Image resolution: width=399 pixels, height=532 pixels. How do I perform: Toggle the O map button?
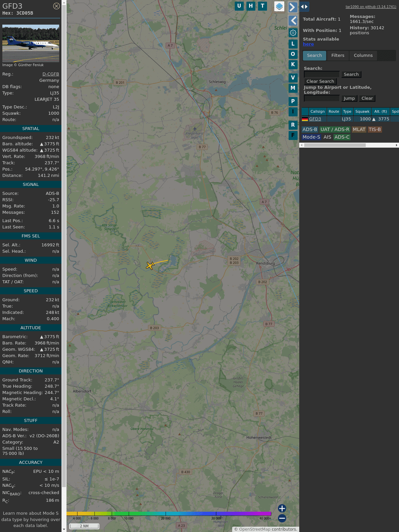pos(293,54)
